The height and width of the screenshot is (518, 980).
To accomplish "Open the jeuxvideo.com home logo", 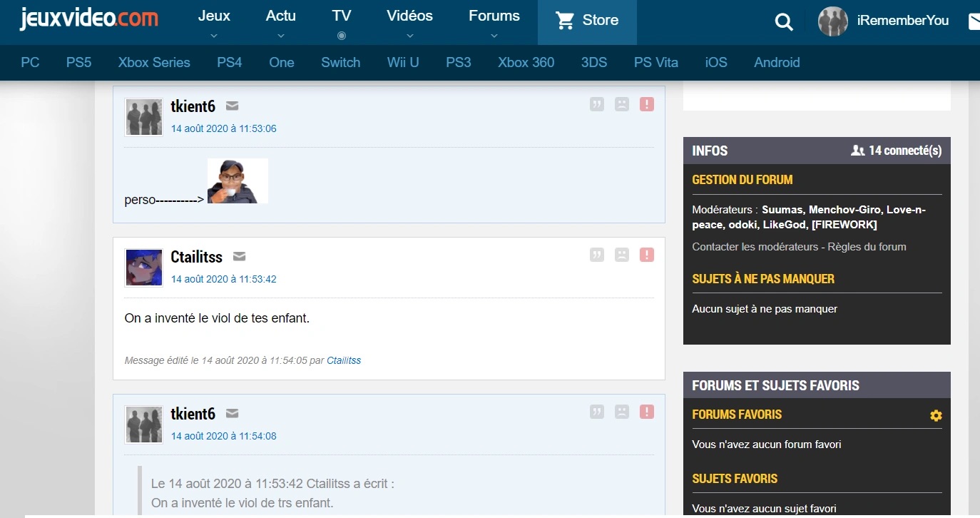I will coord(89,19).
